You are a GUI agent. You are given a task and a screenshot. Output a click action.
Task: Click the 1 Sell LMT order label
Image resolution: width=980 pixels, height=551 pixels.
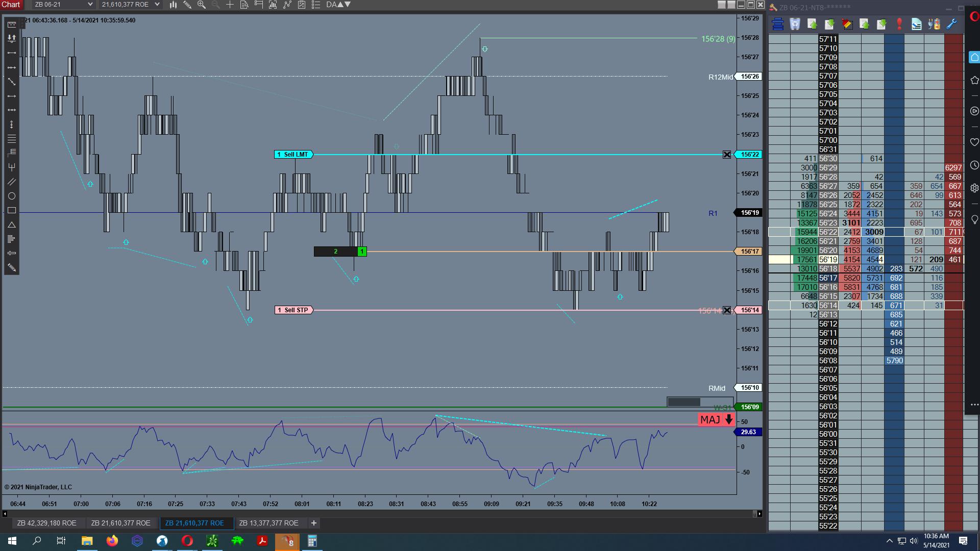(293, 155)
